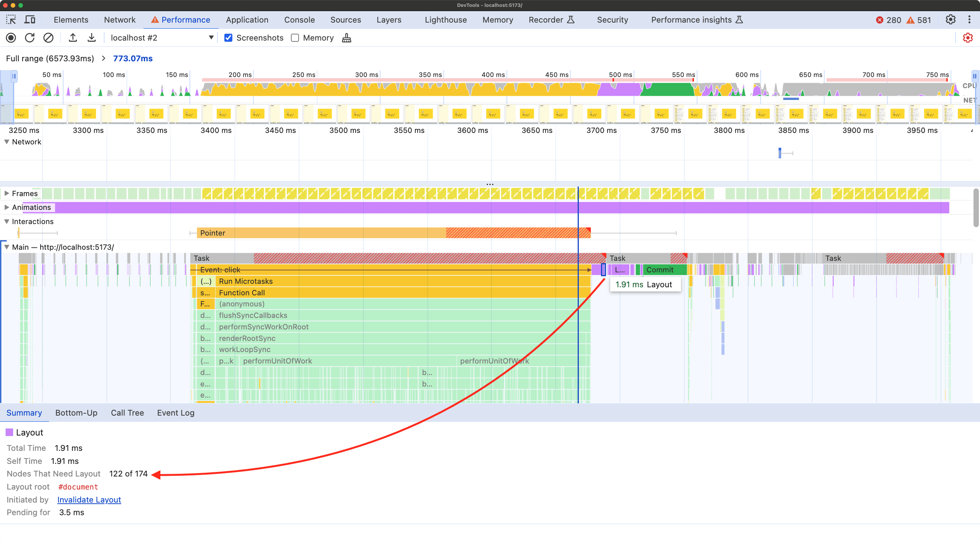980x542 pixels.
Task: Click the #document layout root link
Action: [x=78, y=486]
